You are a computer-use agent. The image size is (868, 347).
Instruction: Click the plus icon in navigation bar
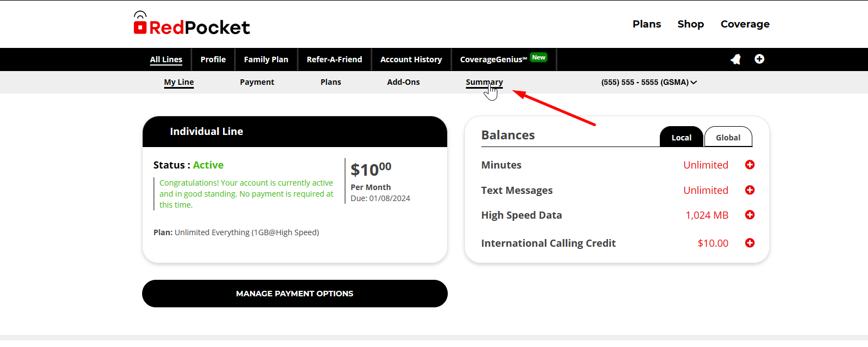point(759,59)
